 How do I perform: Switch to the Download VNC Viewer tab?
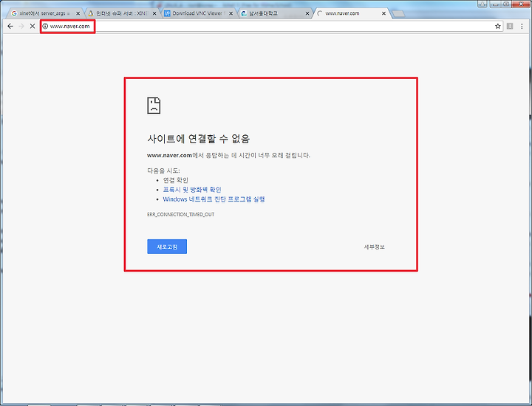pyautogui.click(x=198, y=13)
